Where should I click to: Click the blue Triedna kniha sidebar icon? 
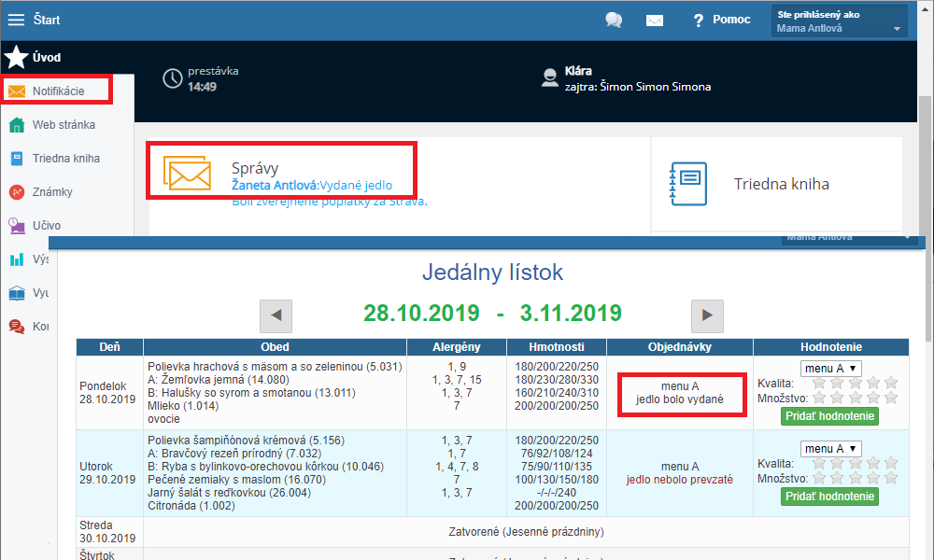pos(17,159)
